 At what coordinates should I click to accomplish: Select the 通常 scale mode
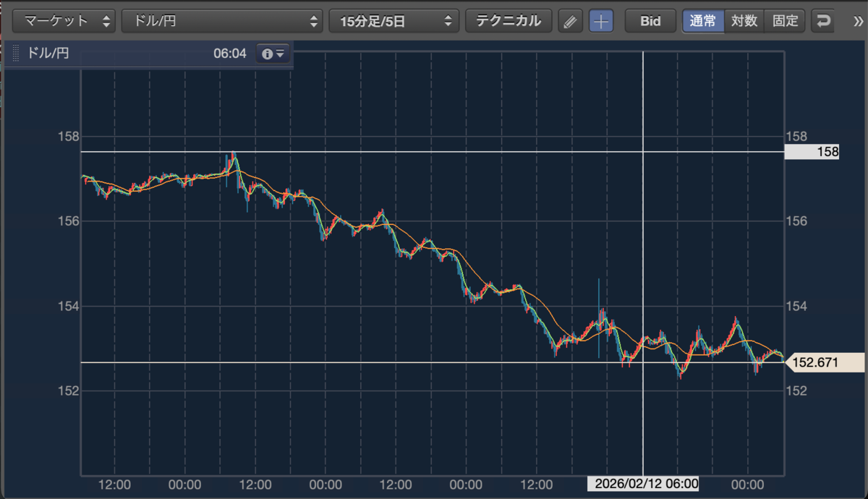pyautogui.click(x=703, y=21)
